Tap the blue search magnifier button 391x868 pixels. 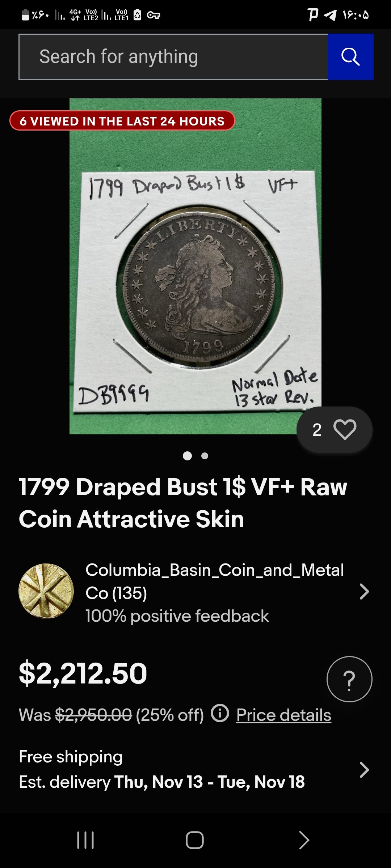(350, 57)
